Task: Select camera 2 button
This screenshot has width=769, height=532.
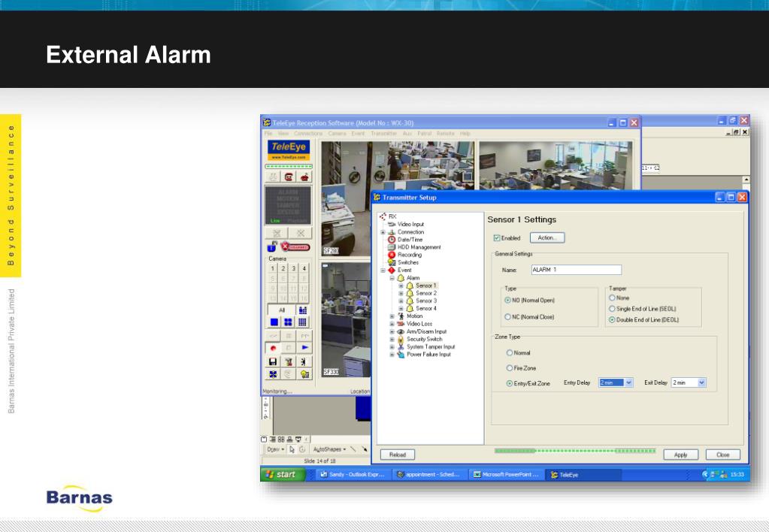Action: click(x=283, y=268)
